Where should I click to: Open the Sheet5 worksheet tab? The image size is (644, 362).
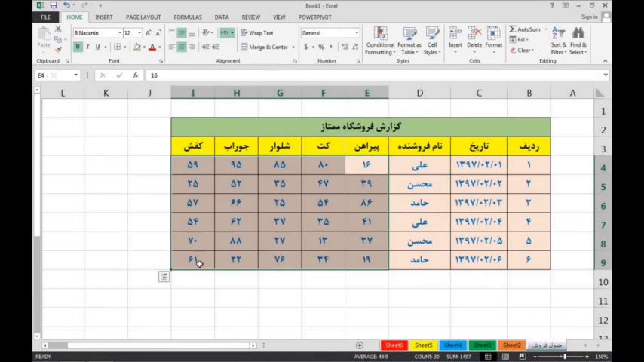coord(424,345)
